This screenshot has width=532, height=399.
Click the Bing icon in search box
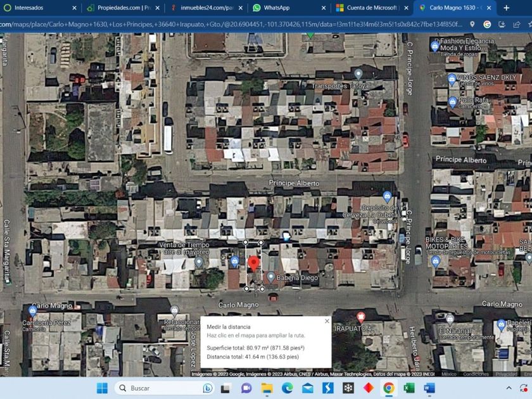(x=208, y=388)
